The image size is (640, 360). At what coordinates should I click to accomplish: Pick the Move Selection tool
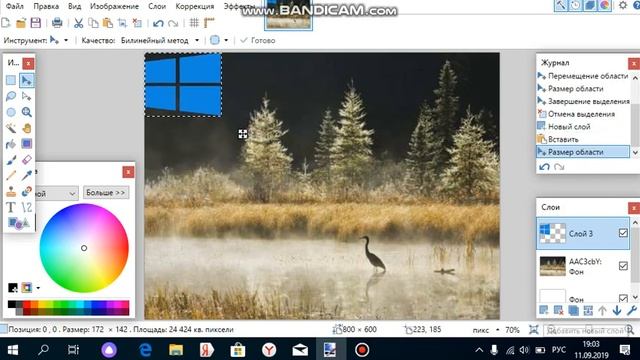tap(27, 96)
